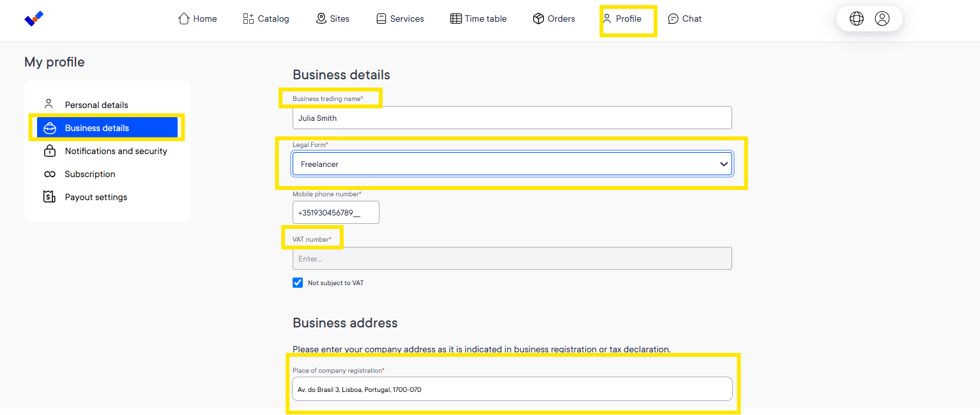Click the Place of company registration field
980x415 pixels.
(512, 389)
